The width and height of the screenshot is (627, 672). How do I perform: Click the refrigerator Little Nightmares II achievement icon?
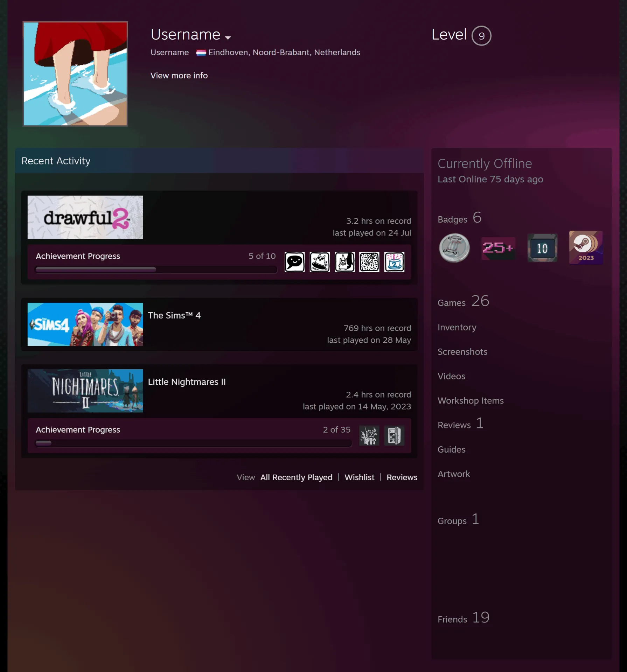394,435
